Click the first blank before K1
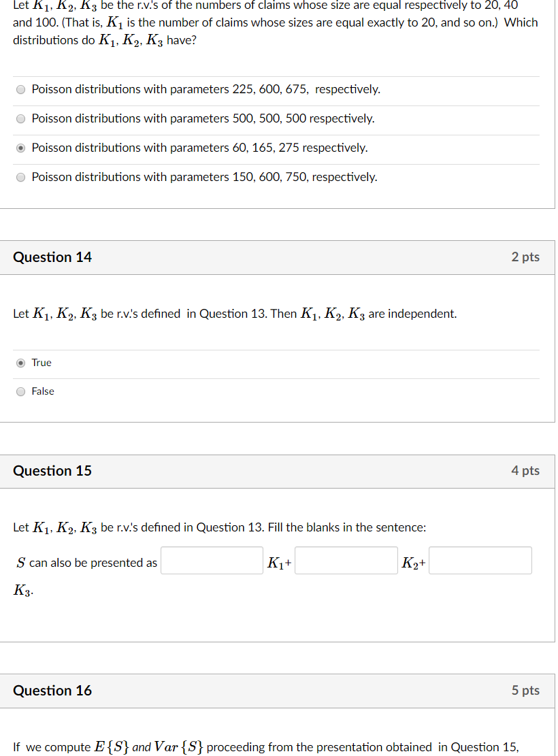The width and height of the screenshot is (558, 756). (211, 560)
